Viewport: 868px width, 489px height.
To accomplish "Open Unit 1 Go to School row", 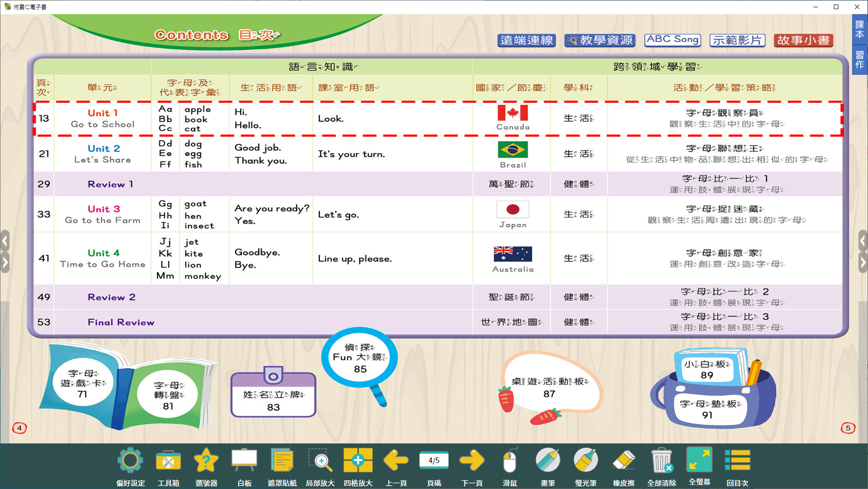I will pyautogui.click(x=102, y=118).
